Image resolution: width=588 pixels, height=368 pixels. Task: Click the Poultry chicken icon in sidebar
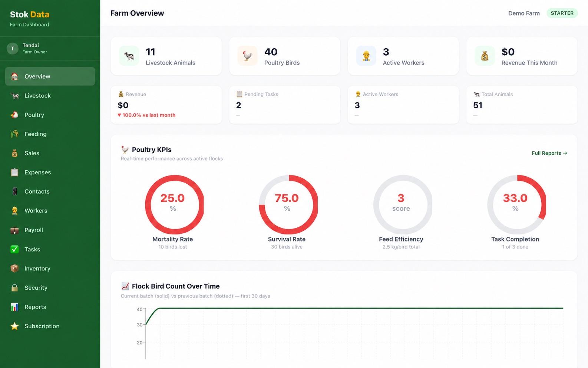click(x=14, y=115)
